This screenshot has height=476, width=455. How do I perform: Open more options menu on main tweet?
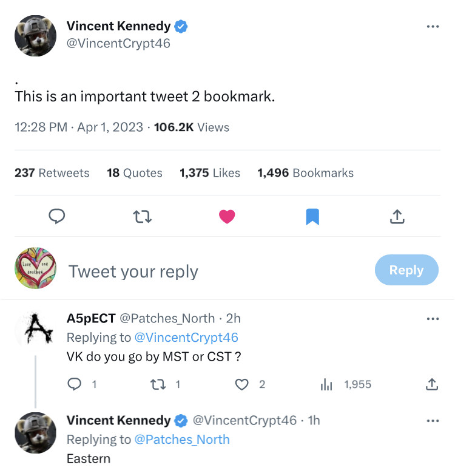click(432, 27)
